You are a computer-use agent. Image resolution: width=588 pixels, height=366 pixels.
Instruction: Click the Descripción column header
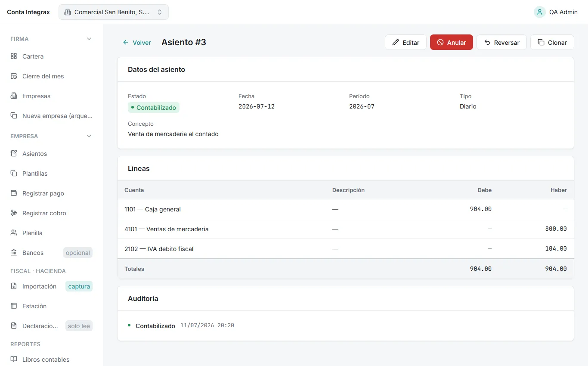[x=348, y=190]
